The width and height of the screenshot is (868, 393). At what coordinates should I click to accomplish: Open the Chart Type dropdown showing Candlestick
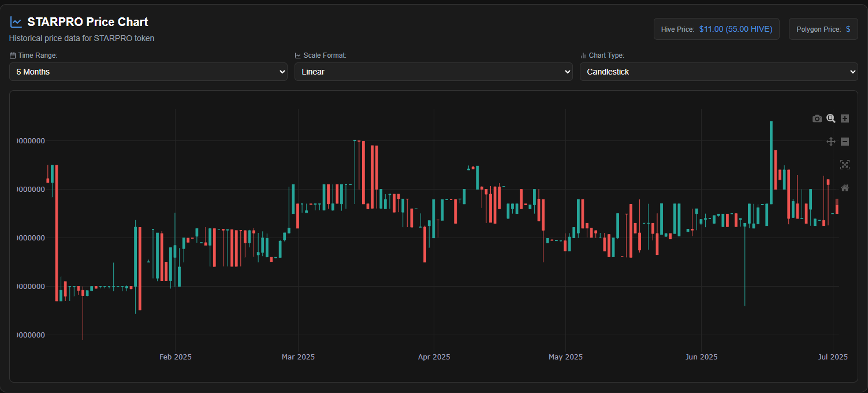pos(719,72)
